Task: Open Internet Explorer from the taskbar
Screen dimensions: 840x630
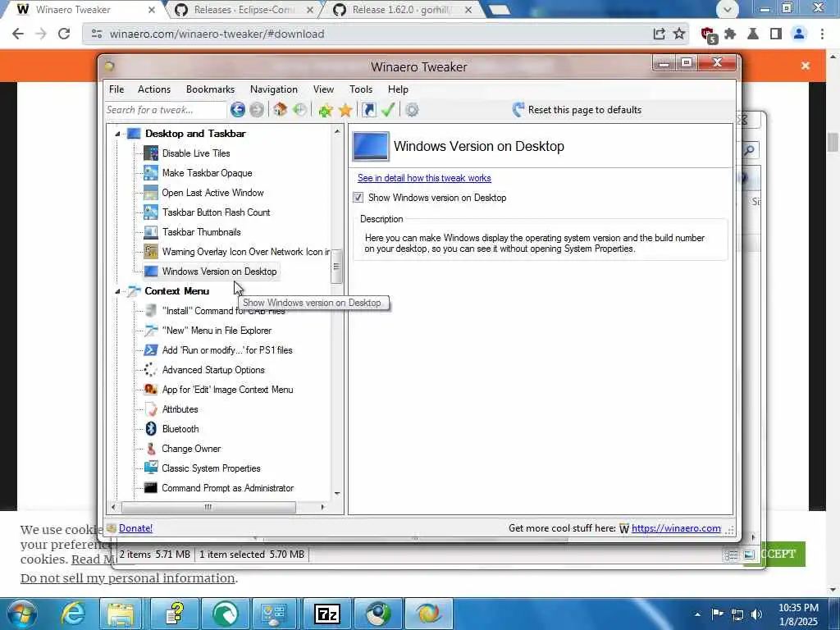Action: (x=73, y=614)
